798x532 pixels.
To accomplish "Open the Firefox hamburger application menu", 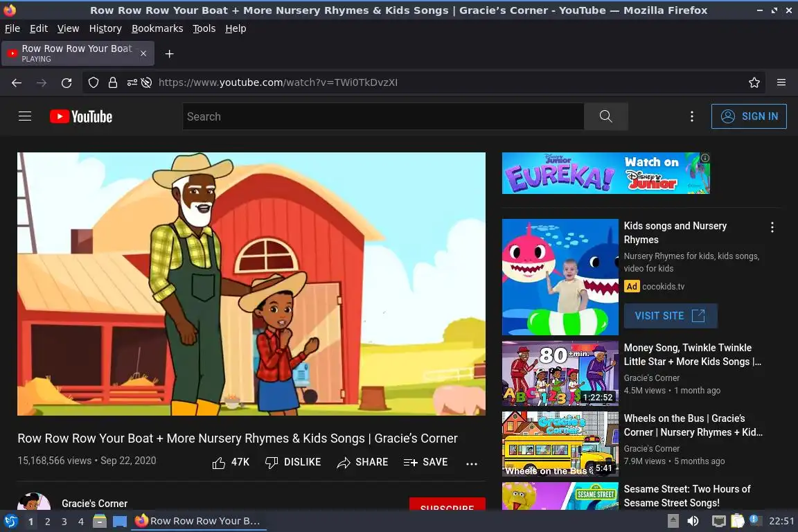I will pos(781,82).
